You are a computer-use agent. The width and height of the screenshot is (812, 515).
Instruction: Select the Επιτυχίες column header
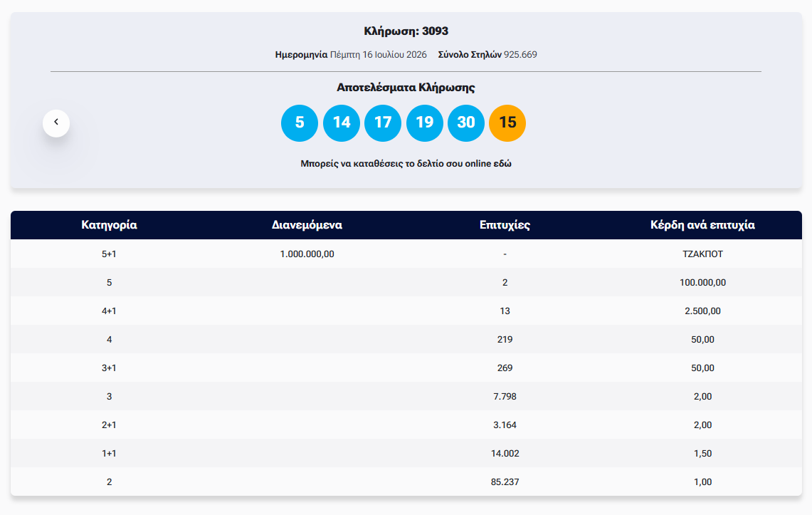(x=505, y=225)
